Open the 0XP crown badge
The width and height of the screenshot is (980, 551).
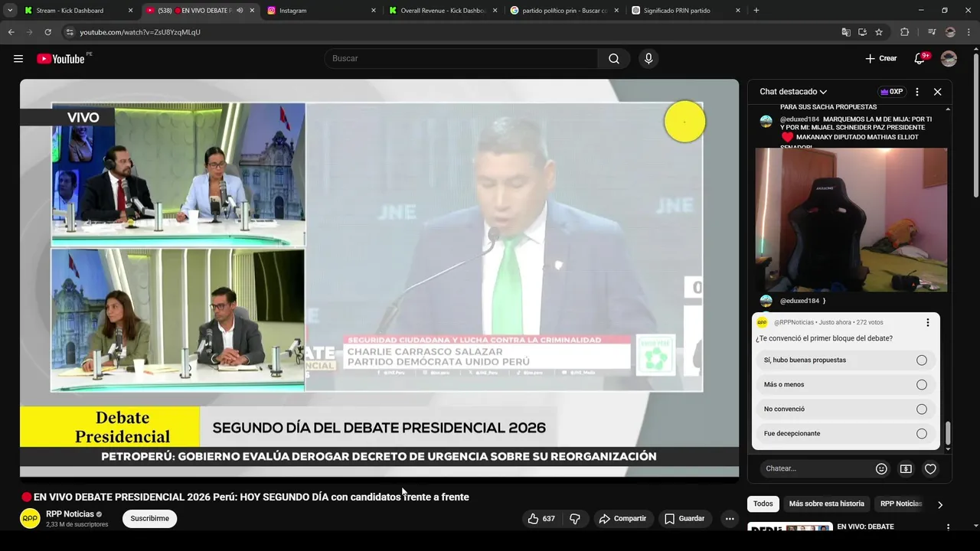[x=891, y=92]
